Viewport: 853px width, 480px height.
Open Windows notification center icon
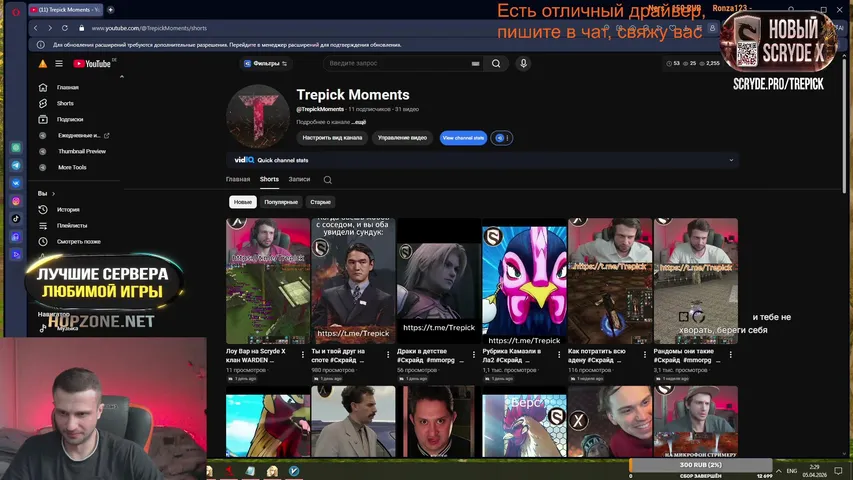tap(838, 471)
